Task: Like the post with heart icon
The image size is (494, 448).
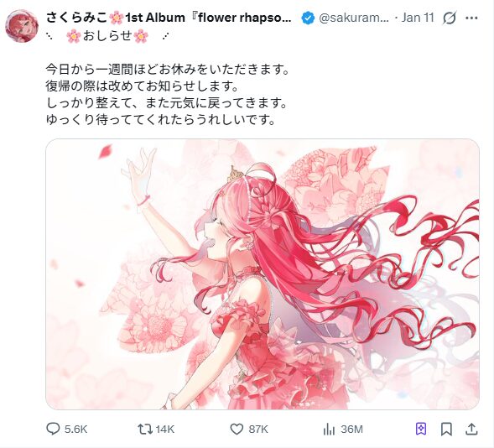Action: 237,429
